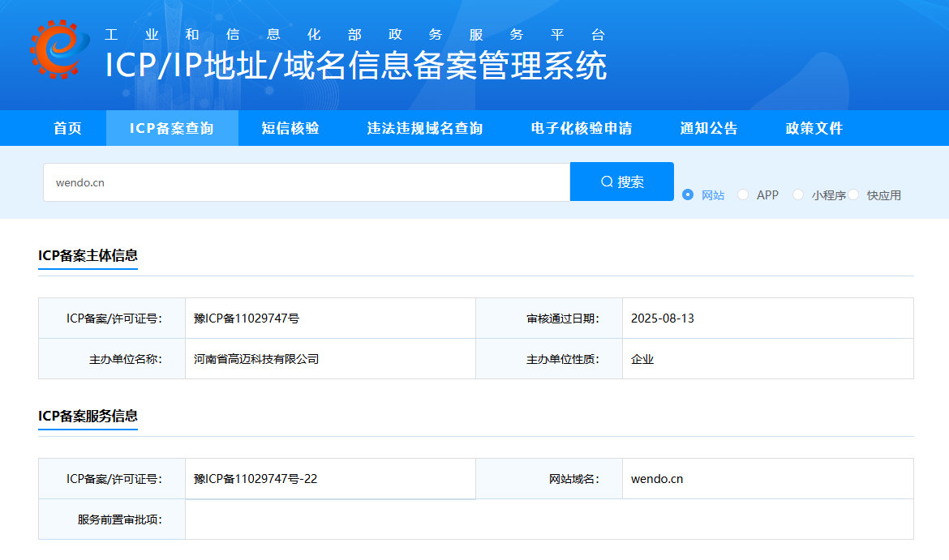
Task: Click the wendo.cn domain value in table
Action: [x=657, y=478]
